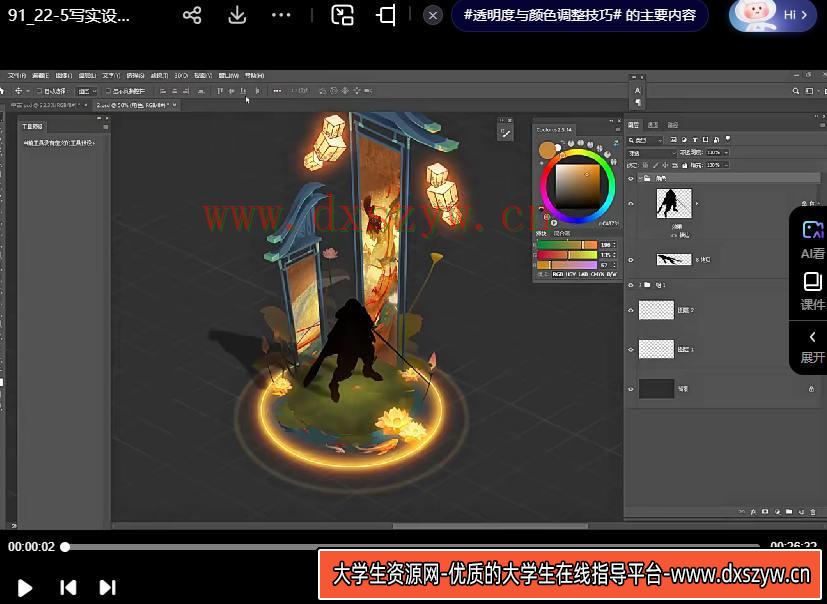Dismiss the topic suggestion with X button
827x604 pixels.
(x=433, y=15)
